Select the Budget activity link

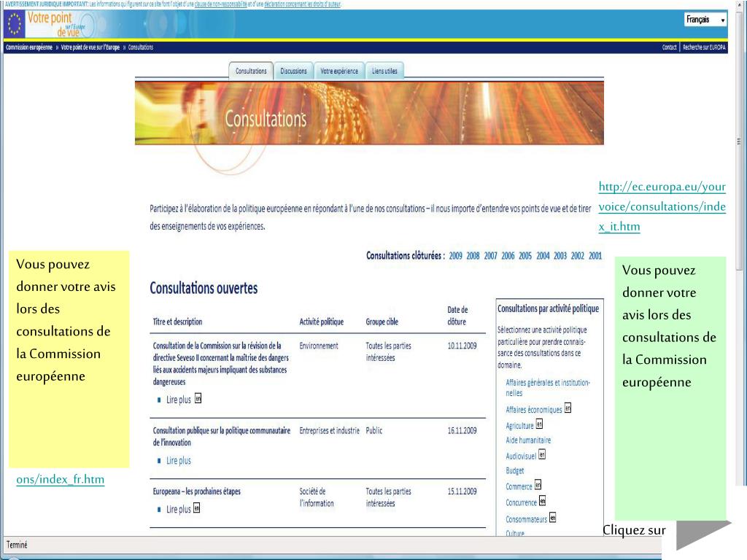[x=514, y=470]
